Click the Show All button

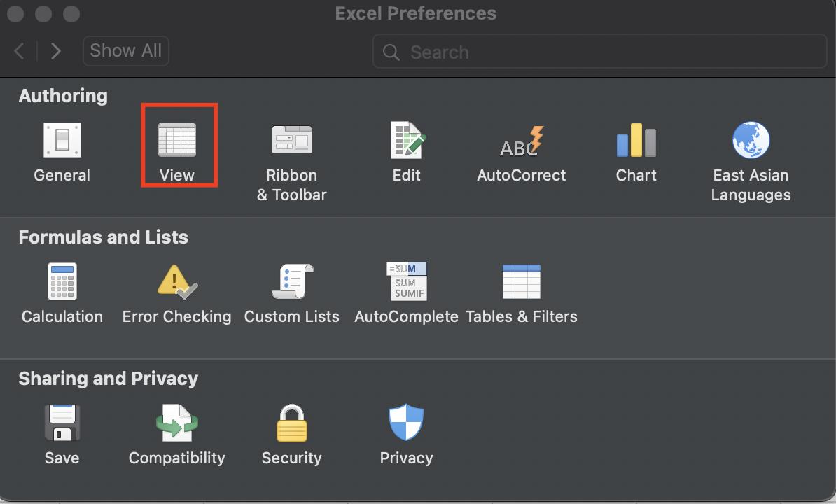[125, 50]
